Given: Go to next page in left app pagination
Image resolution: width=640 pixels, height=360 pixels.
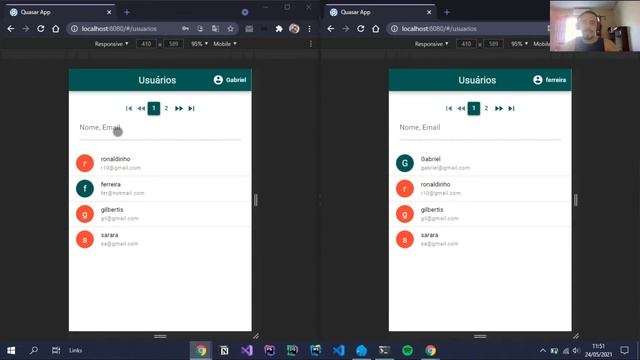Looking at the screenshot, I should point(179,108).
